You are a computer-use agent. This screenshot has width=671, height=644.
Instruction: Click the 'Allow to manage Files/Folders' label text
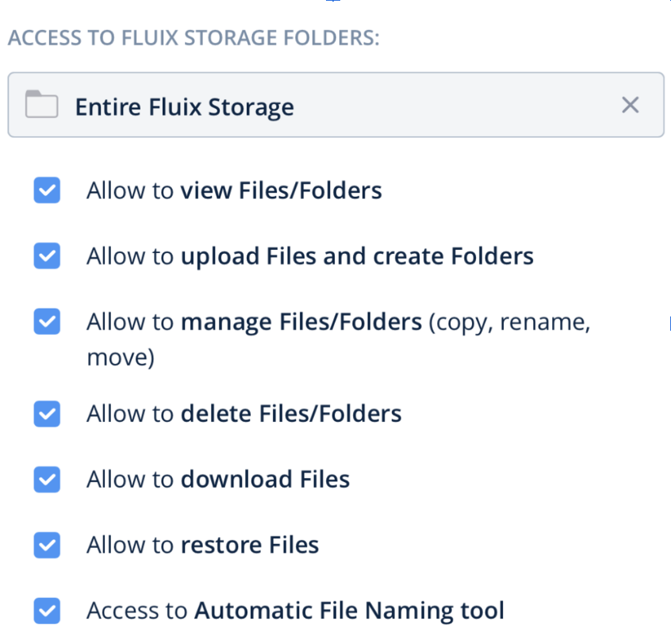tap(254, 321)
